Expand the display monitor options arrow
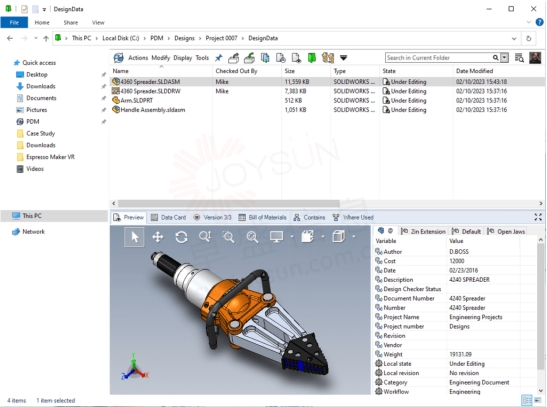547x407 pixels. coord(292,237)
